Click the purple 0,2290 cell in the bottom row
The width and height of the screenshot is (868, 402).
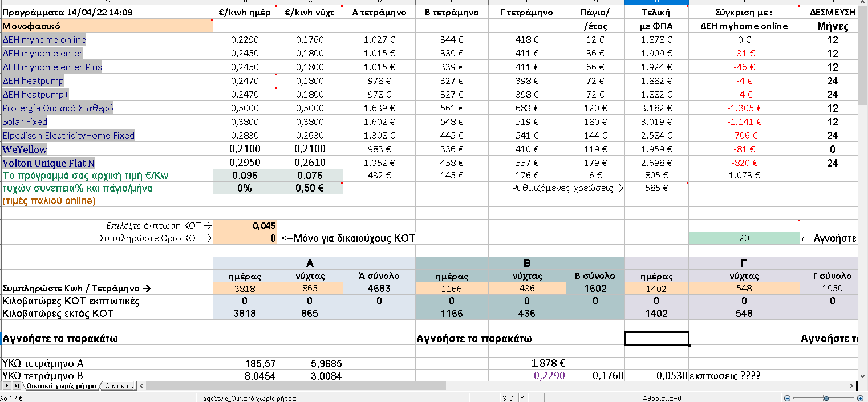tap(527, 376)
